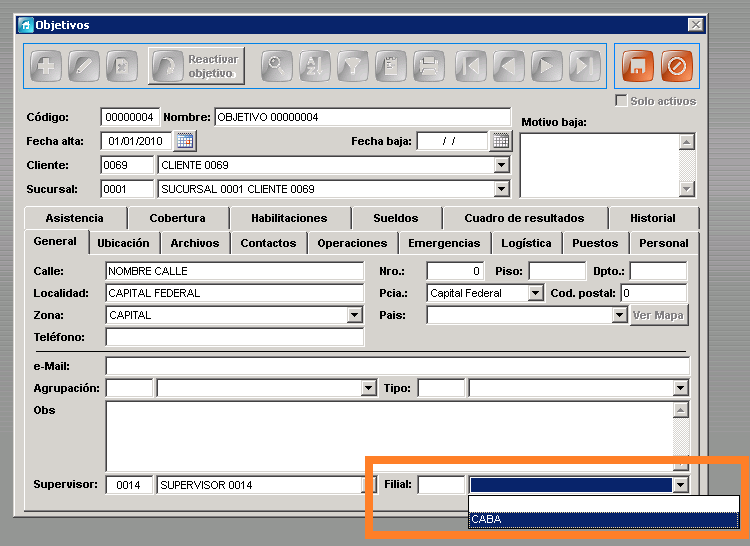This screenshot has width=750, height=546.
Task: Open the Historial tab
Action: tap(652, 218)
